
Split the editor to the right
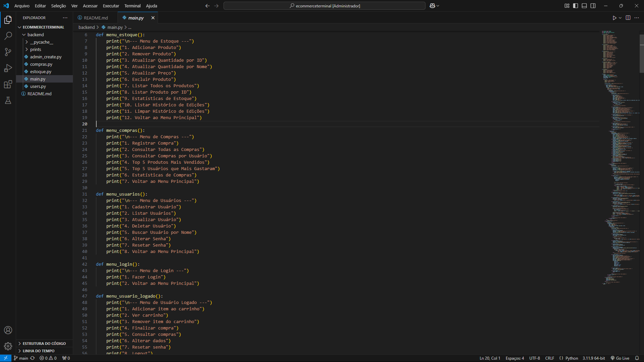tap(628, 18)
